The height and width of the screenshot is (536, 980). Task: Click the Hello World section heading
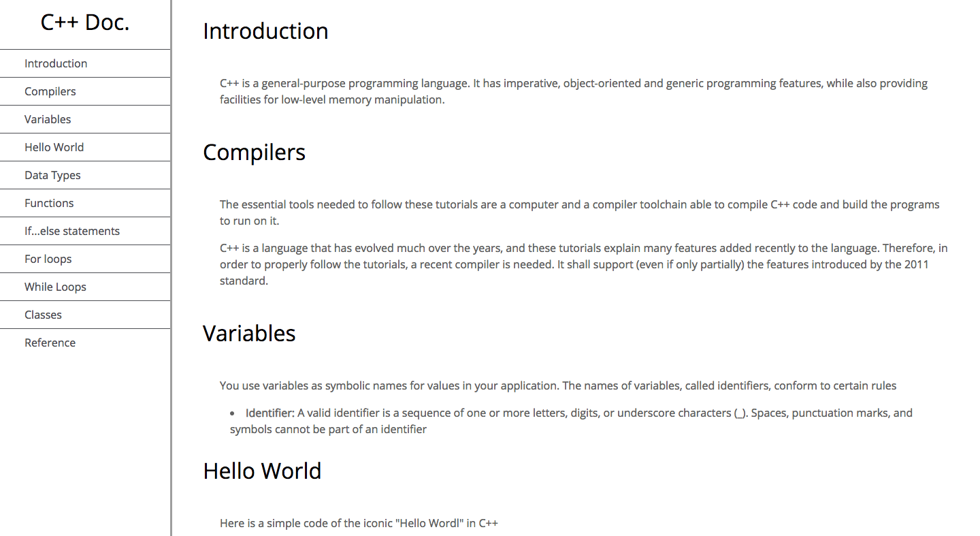(262, 471)
